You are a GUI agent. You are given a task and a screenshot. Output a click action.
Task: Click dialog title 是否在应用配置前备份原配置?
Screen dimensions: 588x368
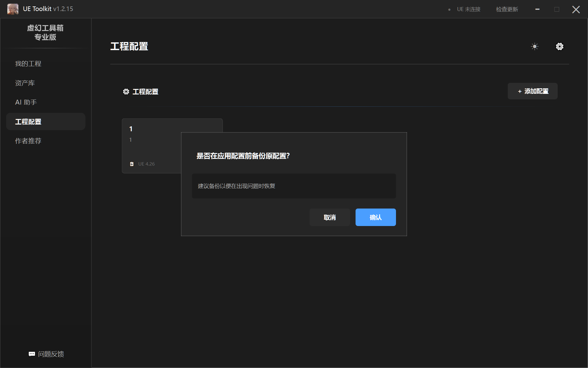tap(243, 156)
